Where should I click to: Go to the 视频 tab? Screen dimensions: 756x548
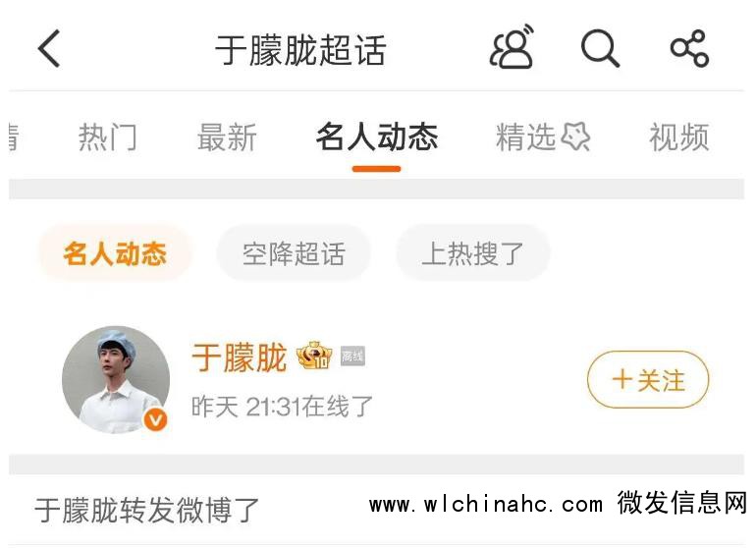click(x=679, y=137)
